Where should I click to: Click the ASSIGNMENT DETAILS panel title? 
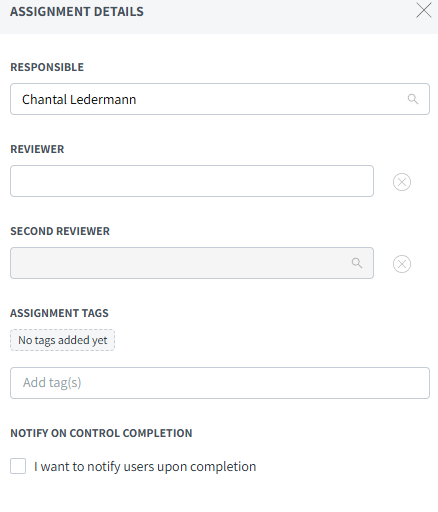[x=77, y=12]
